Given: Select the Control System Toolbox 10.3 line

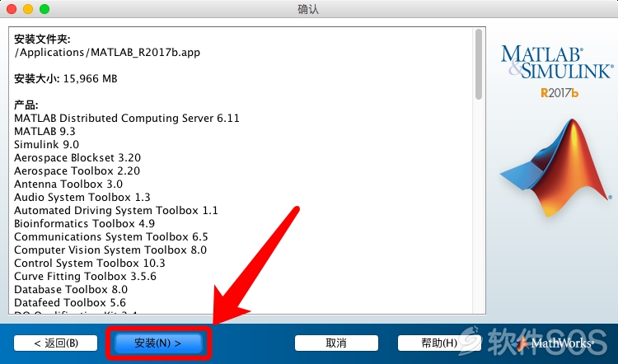Looking at the screenshot, I should tap(90, 264).
